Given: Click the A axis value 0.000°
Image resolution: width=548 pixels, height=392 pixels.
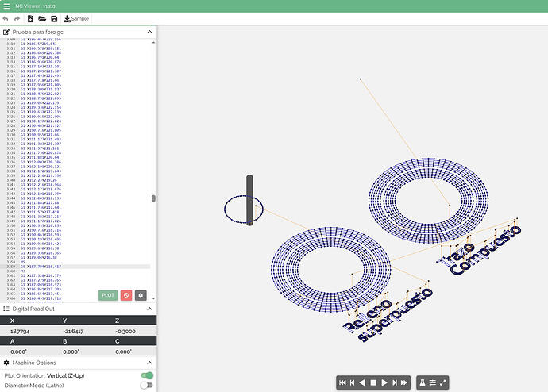Looking at the screenshot, I should tap(18, 352).
